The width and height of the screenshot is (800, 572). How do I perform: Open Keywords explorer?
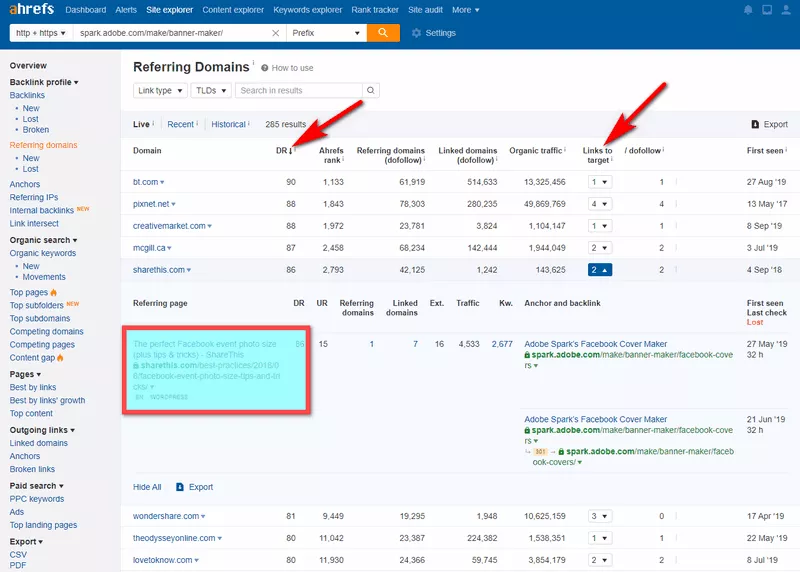pyautogui.click(x=308, y=10)
